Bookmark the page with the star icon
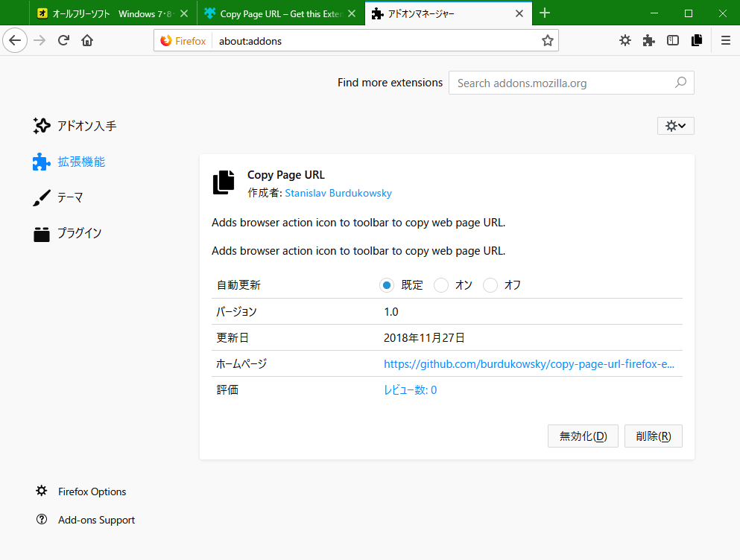 pyautogui.click(x=548, y=41)
